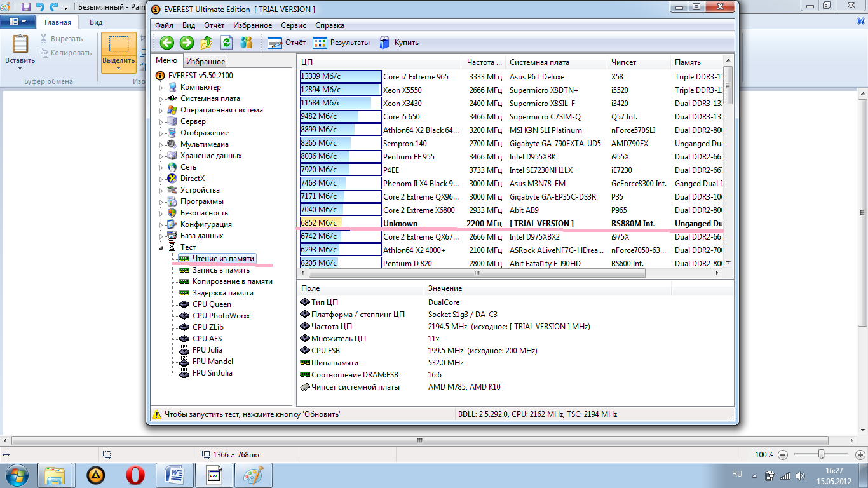Open the Отчёт toolbar button
This screenshot has height=488, width=868.
point(287,43)
